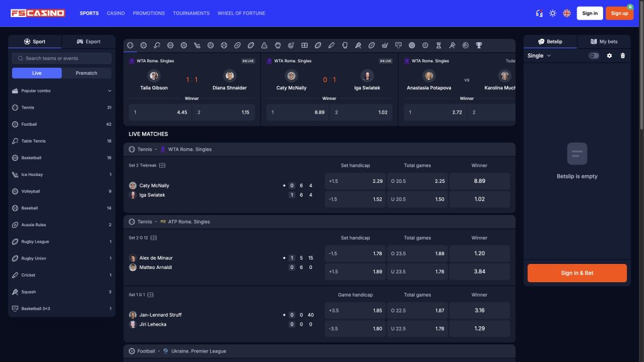Expand the Popular combo section
Viewport: 644px width, 362px height.
pos(62,90)
